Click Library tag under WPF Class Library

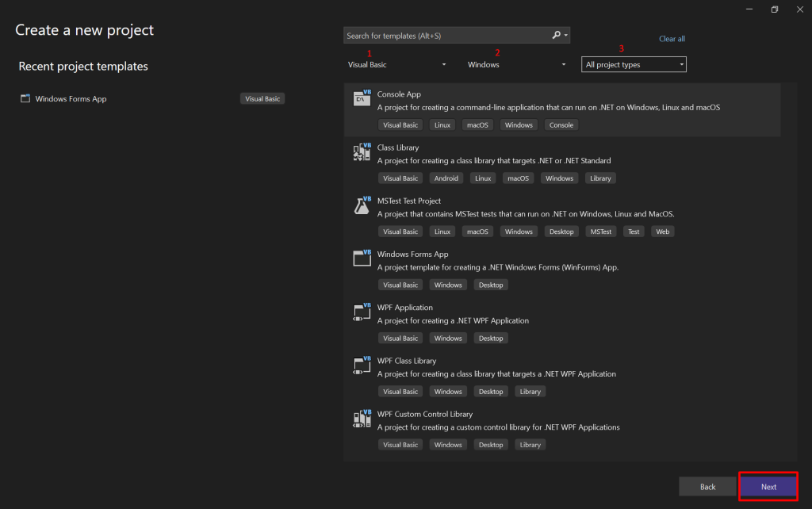coord(530,392)
